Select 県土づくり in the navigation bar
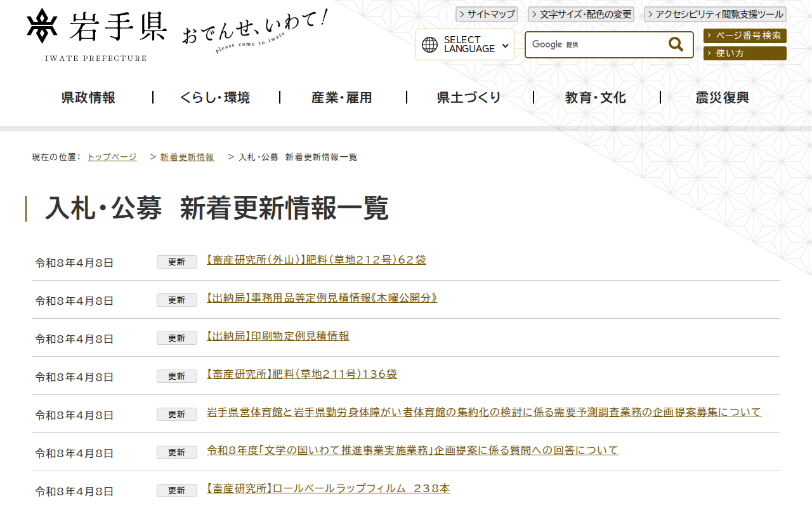The image size is (812, 508). click(468, 97)
